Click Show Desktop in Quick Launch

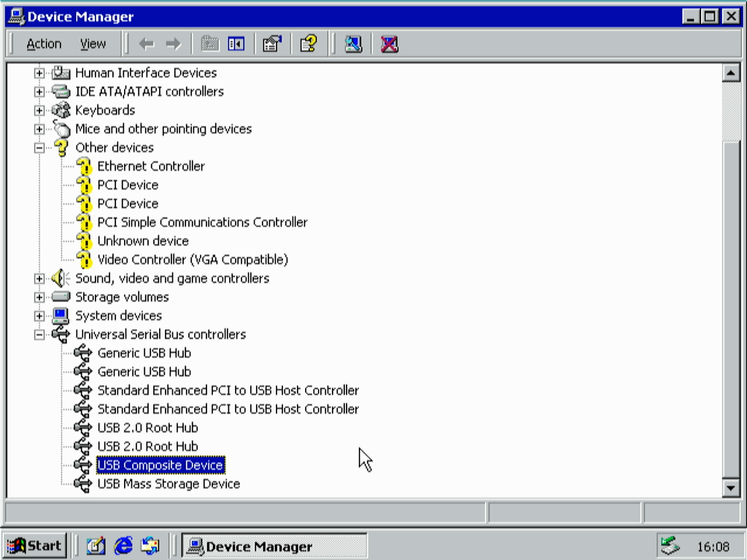pos(96,545)
